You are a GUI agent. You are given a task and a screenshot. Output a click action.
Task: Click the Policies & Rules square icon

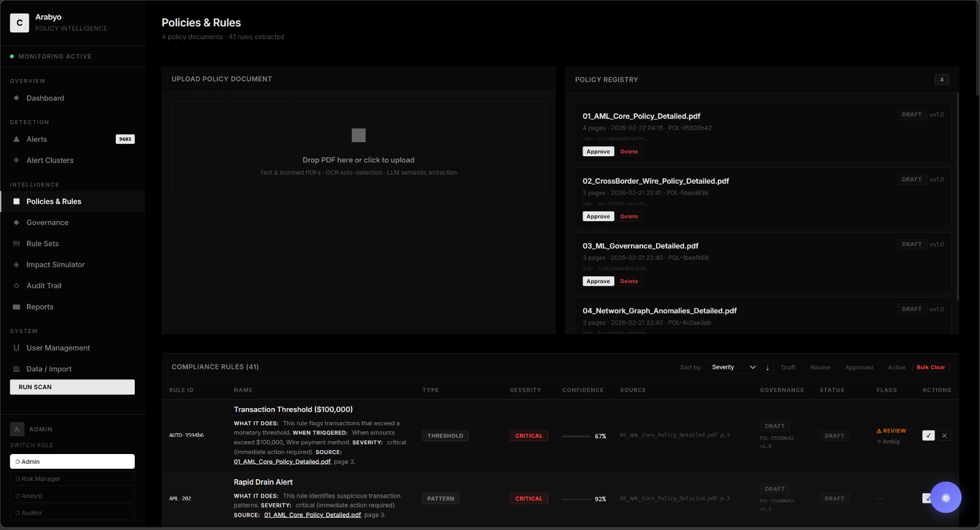coord(17,201)
